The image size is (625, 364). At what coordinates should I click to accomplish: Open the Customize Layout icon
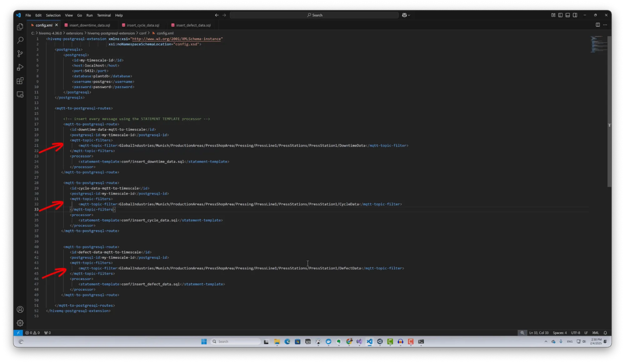click(x=553, y=15)
